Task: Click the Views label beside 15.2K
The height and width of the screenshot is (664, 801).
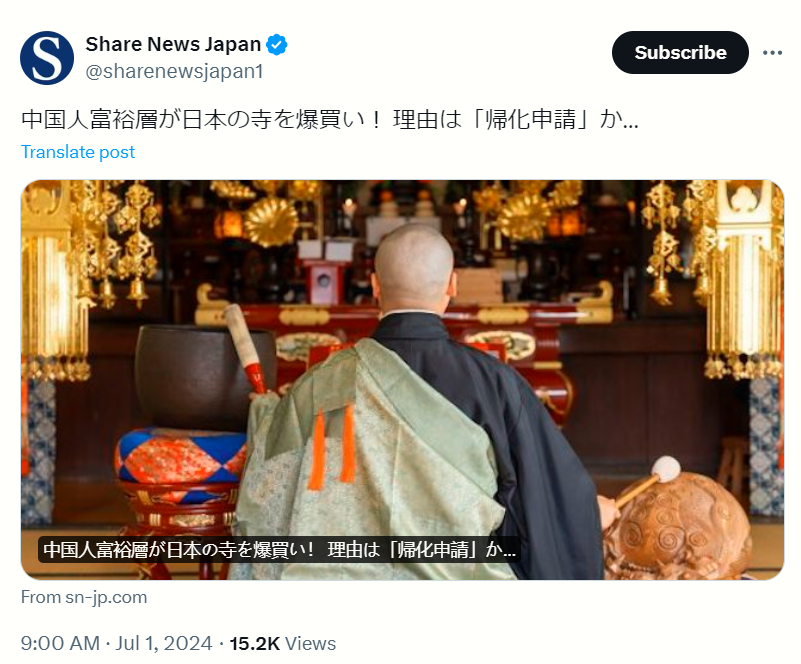Action: click(x=310, y=644)
